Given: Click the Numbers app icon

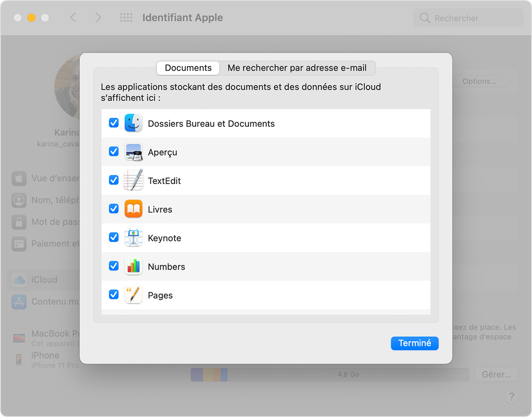Looking at the screenshot, I should [x=133, y=266].
